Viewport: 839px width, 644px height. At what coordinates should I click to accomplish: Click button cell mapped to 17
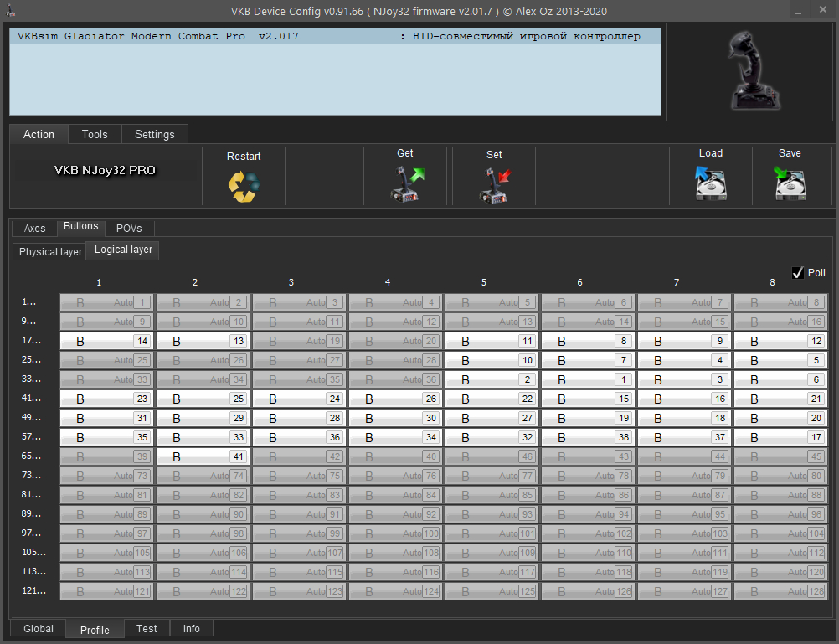tap(780, 437)
